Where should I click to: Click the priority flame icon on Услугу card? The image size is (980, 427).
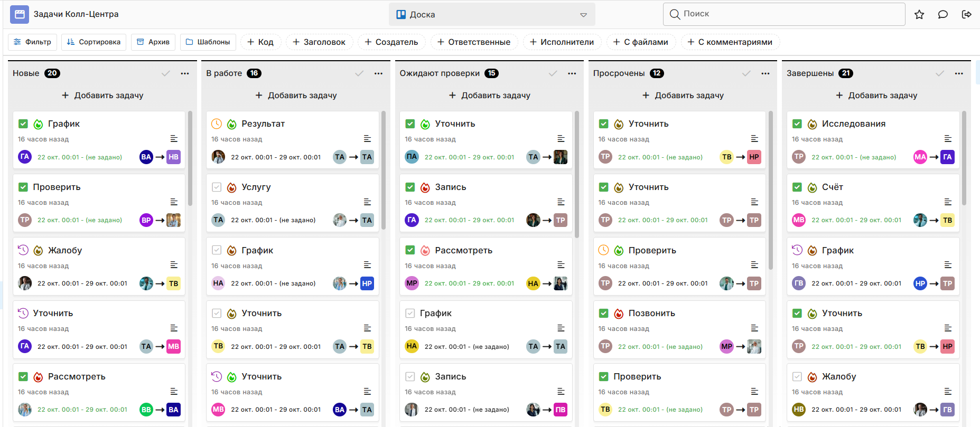pyautogui.click(x=231, y=187)
